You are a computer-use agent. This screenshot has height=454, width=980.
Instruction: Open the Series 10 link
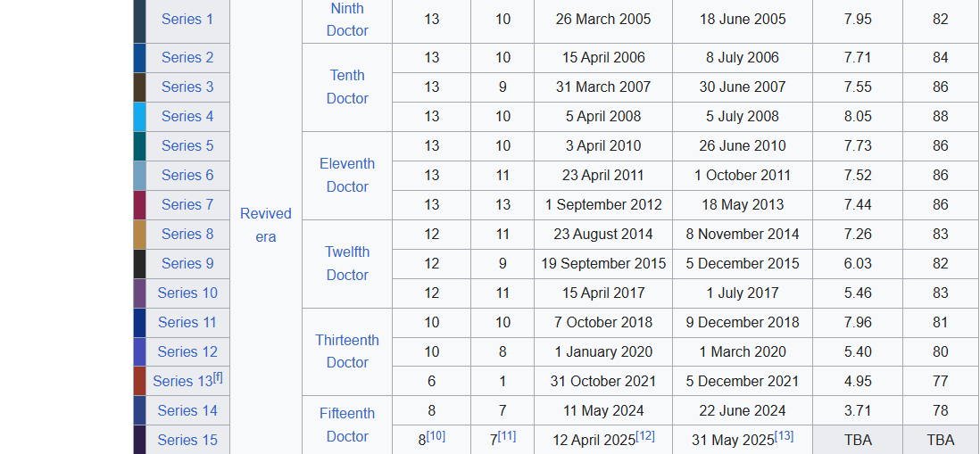pyautogui.click(x=187, y=293)
